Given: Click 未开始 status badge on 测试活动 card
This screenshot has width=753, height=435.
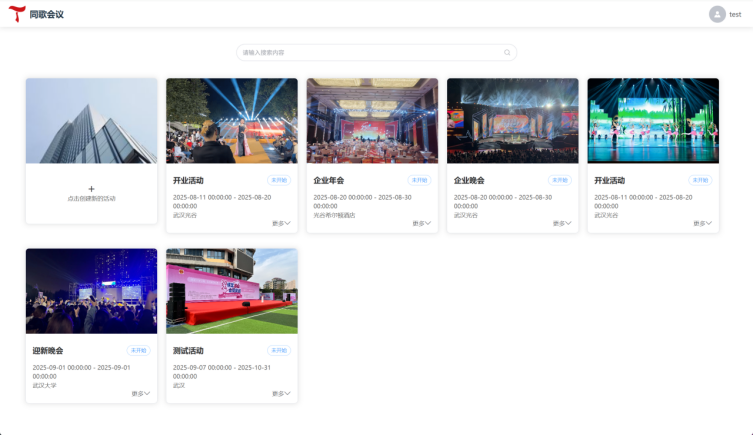Looking at the screenshot, I should click(279, 350).
